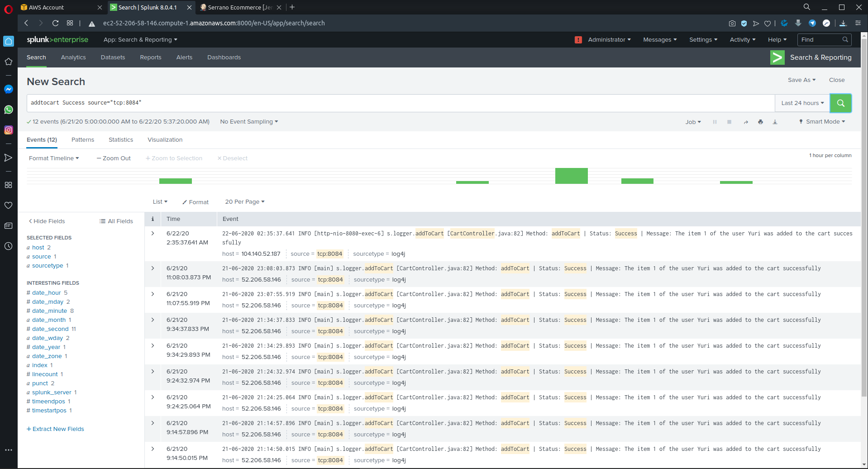Pause the search job
868x469 pixels.
pyautogui.click(x=715, y=122)
